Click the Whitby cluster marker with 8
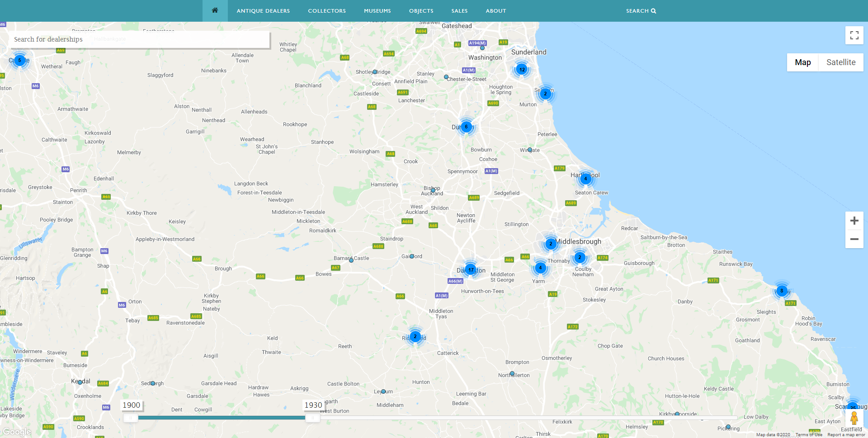The height and width of the screenshot is (438, 868). pos(781,291)
